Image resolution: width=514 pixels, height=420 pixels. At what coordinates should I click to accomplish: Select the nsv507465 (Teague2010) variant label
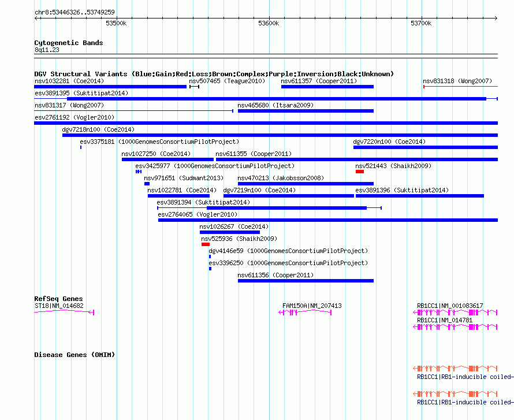[x=227, y=81]
